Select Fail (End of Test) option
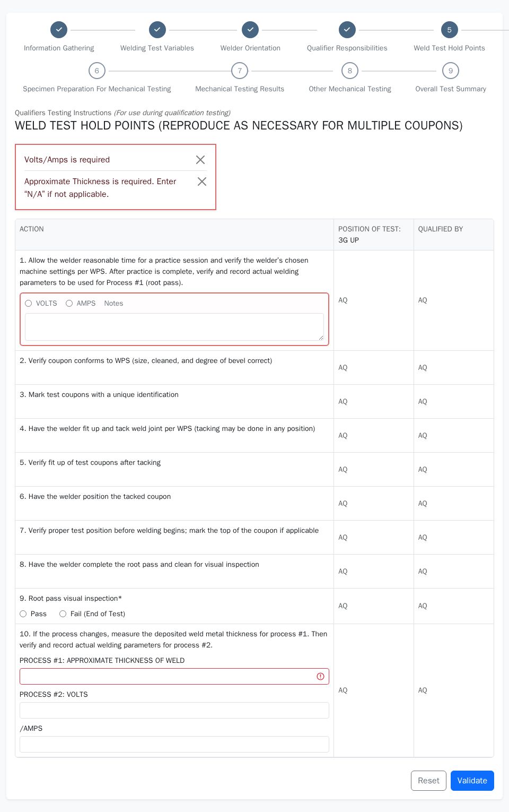The width and height of the screenshot is (509, 812). pos(63,614)
